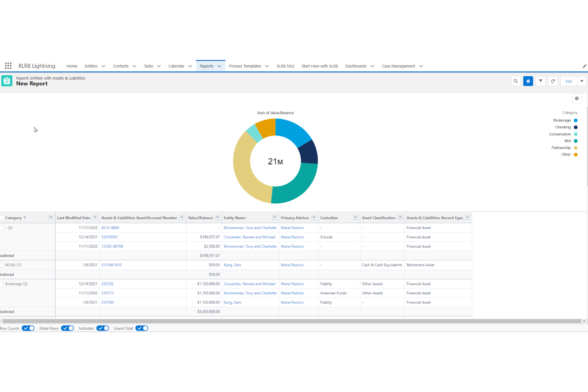
Task: Click the Edit button
Action: tap(569, 81)
